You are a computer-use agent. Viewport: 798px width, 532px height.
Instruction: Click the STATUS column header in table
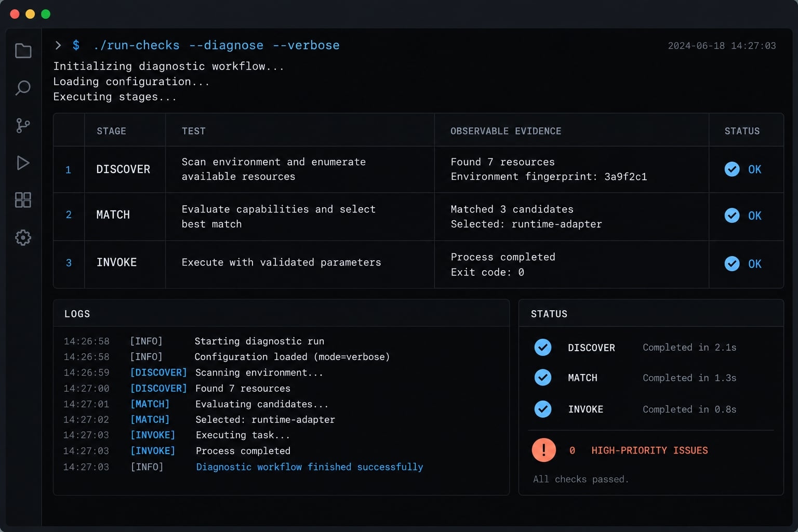tap(742, 131)
